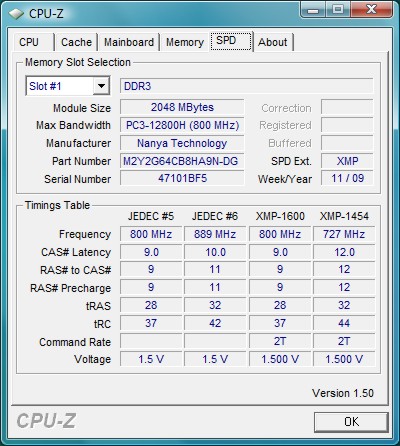The height and width of the screenshot is (446, 400).
Task: Click the Manufacturer Nanya Technology field
Action: (x=182, y=143)
